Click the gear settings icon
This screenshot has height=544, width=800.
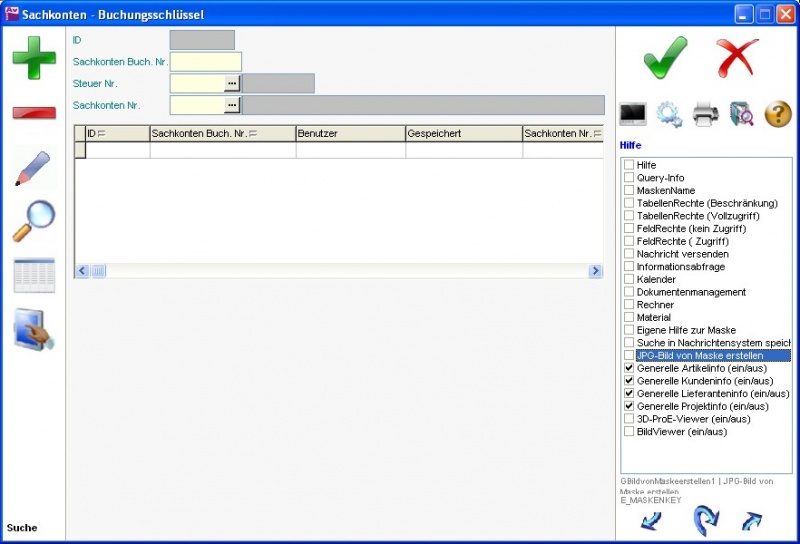pos(669,114)
